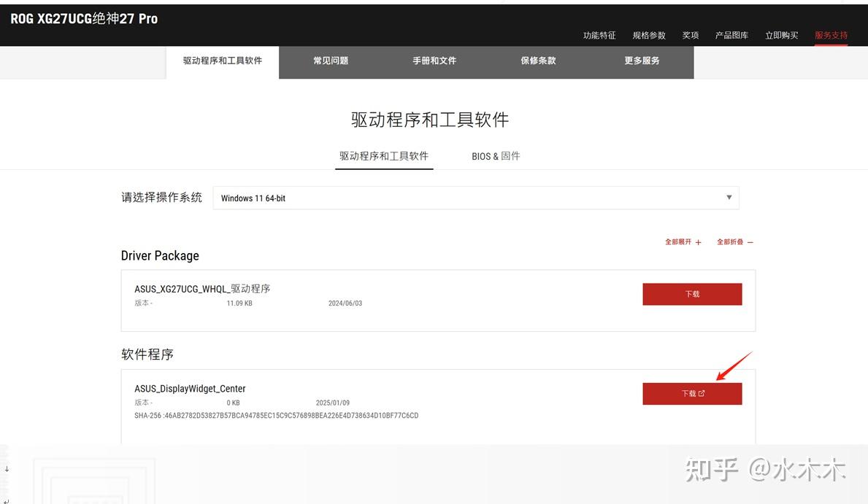868x504 pixels.
Task: Switch to the 常见问题 tab
Action: tap(330, 62)
